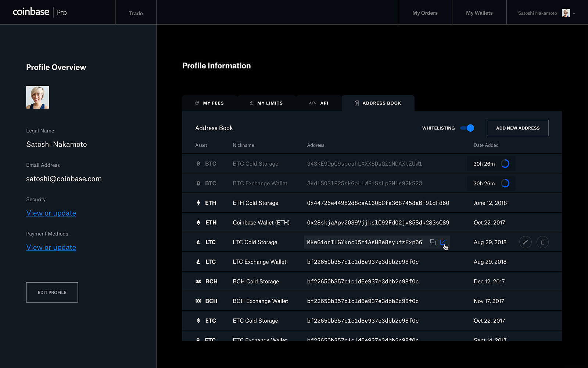
Task: Select the ETH Cold Storage address text
Action: (378, 203)
